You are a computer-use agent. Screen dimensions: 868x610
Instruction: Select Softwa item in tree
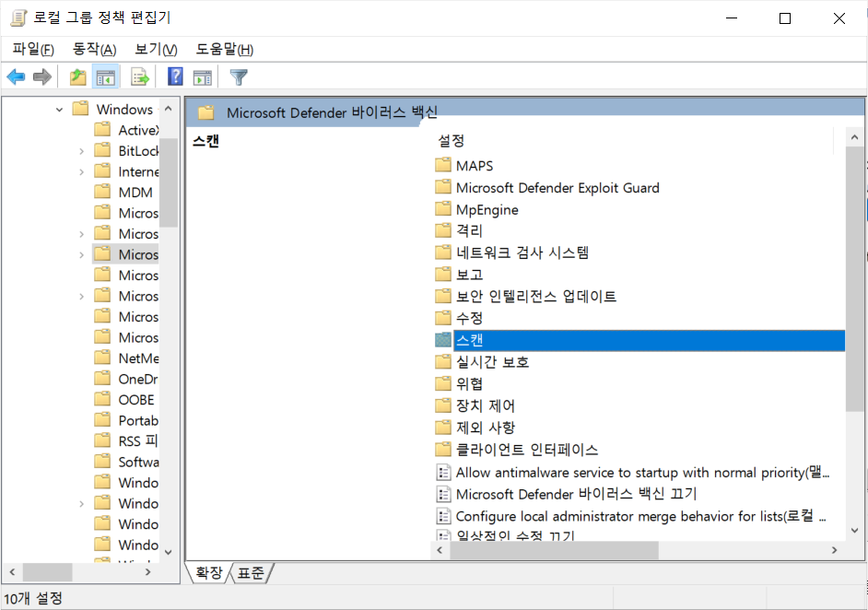(x=138, y=462)
